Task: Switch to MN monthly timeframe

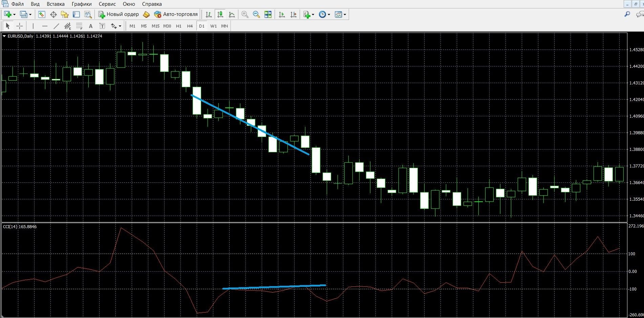Action: [224, 26]
